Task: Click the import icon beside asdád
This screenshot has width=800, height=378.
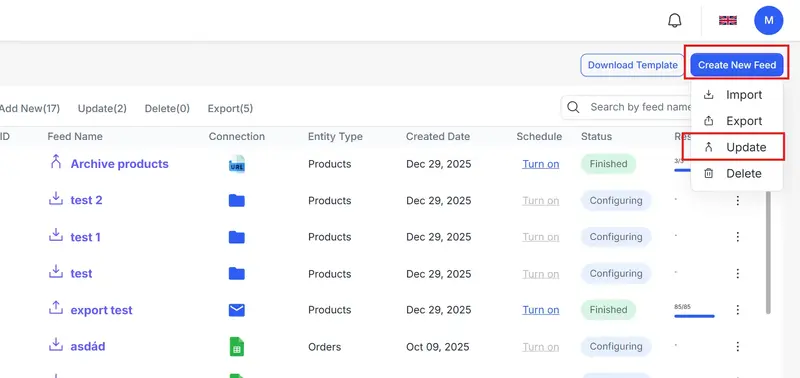Action: (56, 344)
